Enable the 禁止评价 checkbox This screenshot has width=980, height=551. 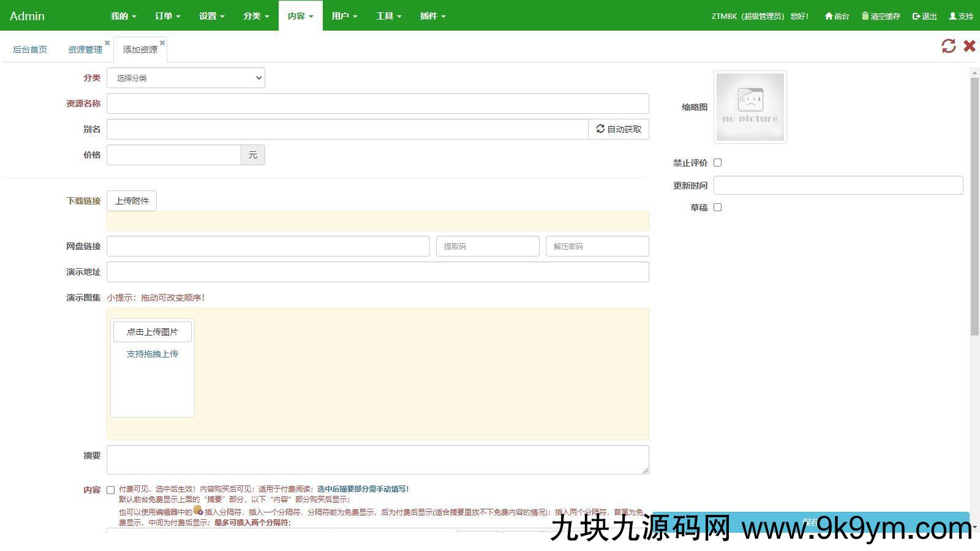[717, 163]
